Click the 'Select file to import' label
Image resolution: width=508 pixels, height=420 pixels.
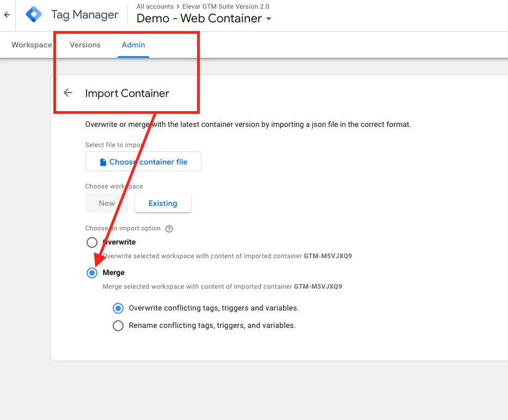tap(115, 145)
